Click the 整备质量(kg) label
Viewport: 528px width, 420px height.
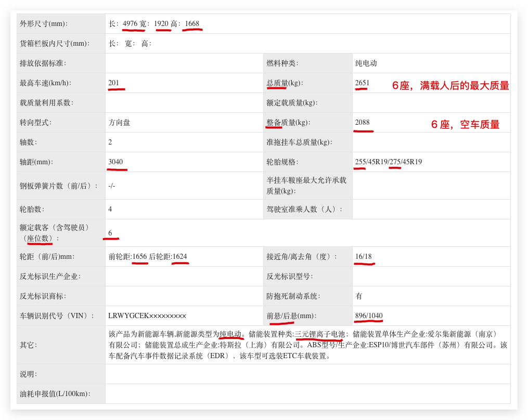[288, 123]
